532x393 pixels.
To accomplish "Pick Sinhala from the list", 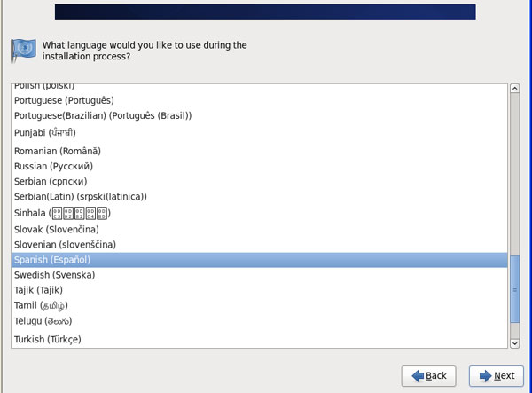I will pos(62,213).
